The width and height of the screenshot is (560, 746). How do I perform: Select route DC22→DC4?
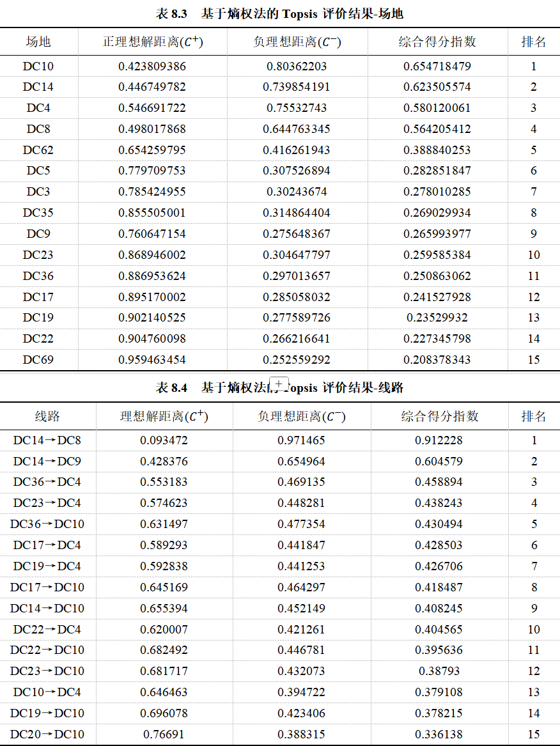tap(47, 630)
